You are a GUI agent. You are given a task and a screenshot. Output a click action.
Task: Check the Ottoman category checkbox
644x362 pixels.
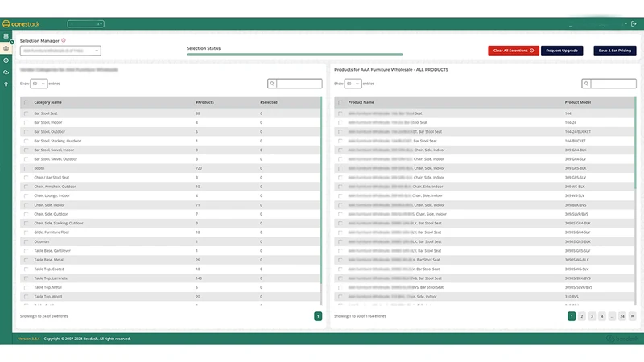pyautogui.click(x=27, y=242)
